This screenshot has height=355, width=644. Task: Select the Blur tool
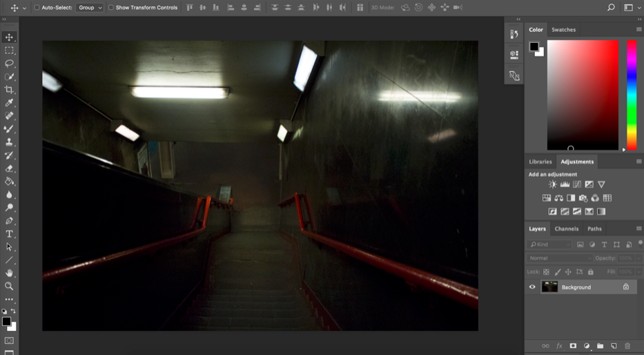(9, 194)
